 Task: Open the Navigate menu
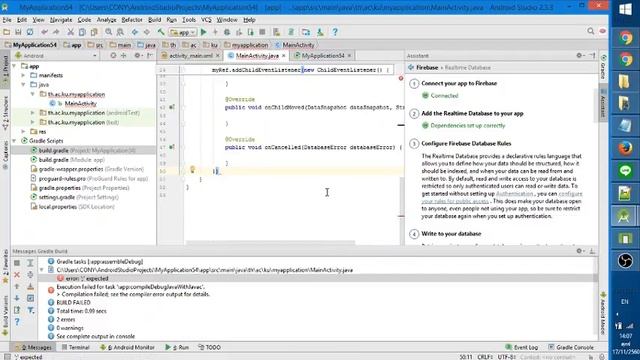tap(61, 20)
